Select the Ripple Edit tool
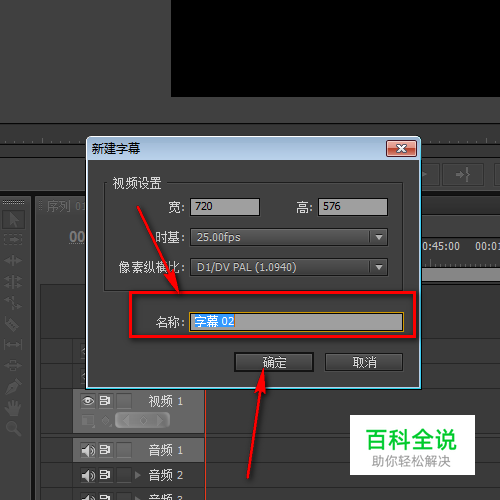The width and height of the screenshot is (500, 500). (13, 260)
